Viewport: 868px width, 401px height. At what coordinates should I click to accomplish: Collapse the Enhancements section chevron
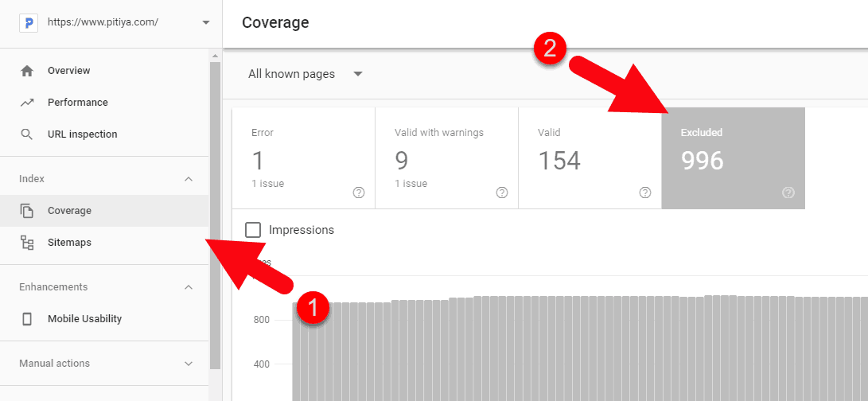tap(189, 287)
